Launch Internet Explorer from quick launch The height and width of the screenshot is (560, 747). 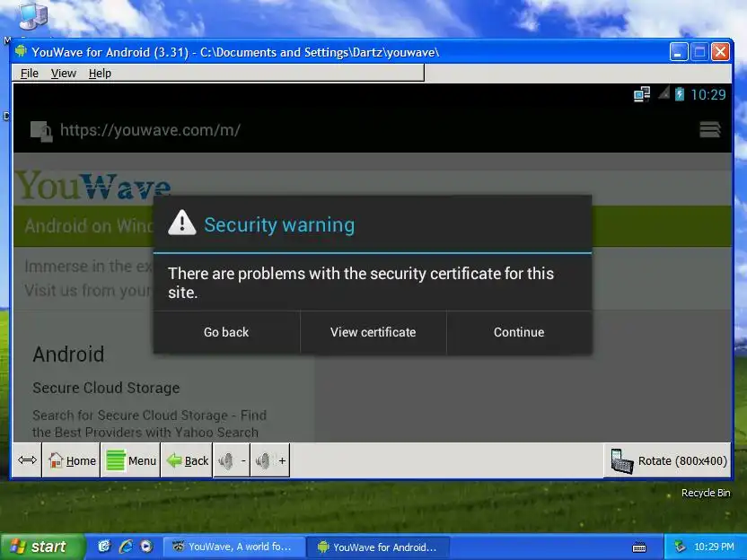click(126, 547)
